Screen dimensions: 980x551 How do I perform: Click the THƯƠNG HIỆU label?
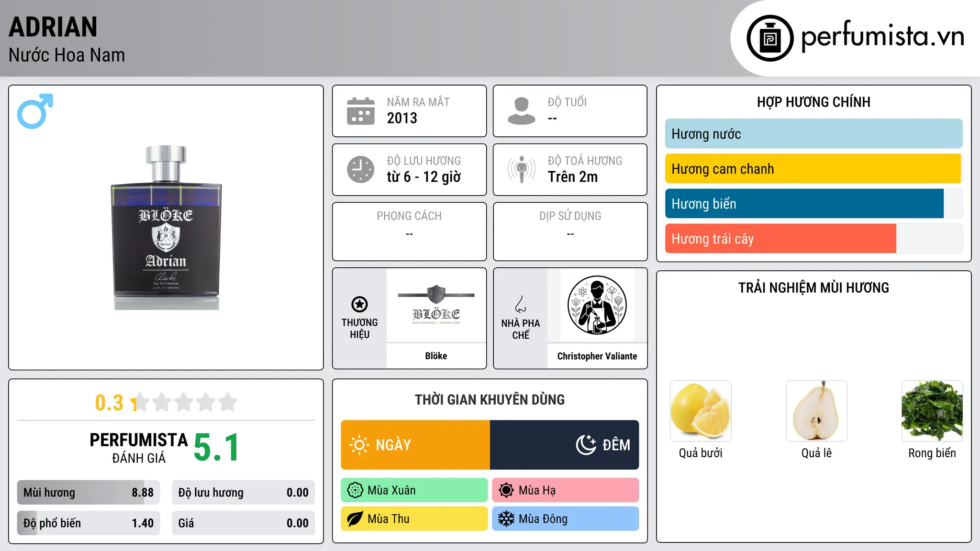click(x=359, y=329)
